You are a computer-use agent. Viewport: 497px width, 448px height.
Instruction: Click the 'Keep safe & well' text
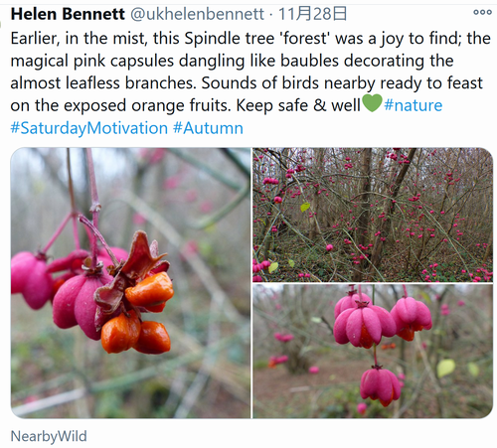point(298,105)
